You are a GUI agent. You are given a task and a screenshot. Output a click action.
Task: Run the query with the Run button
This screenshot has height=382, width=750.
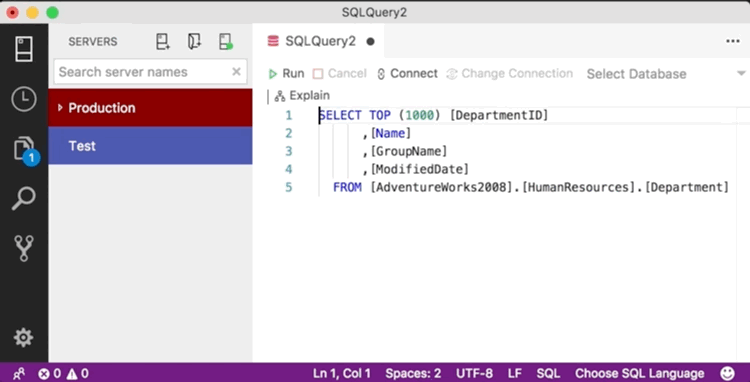pyautogui.click(x=286, y=74)
